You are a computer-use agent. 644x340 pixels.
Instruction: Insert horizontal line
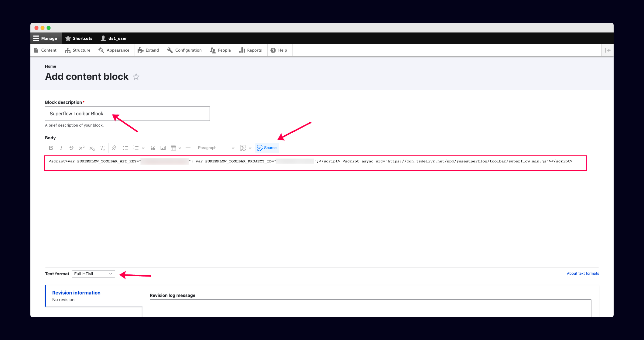point(188,148)
